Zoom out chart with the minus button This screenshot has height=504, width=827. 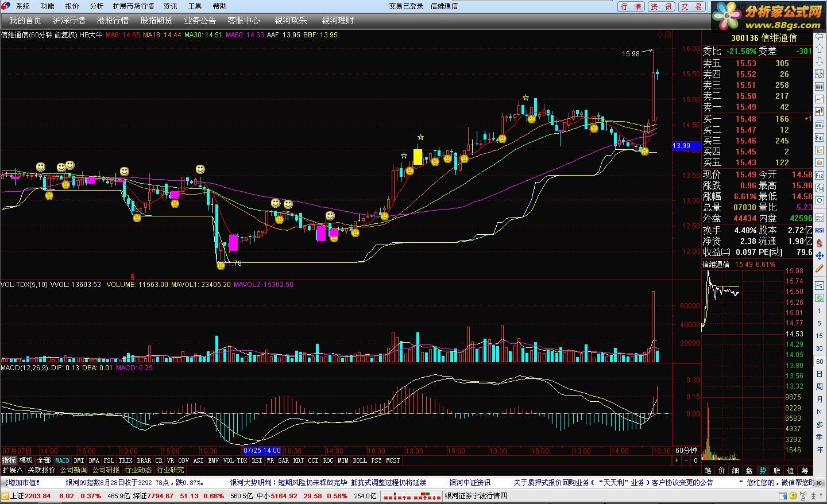pyautogui.click(x=686, y=460)
